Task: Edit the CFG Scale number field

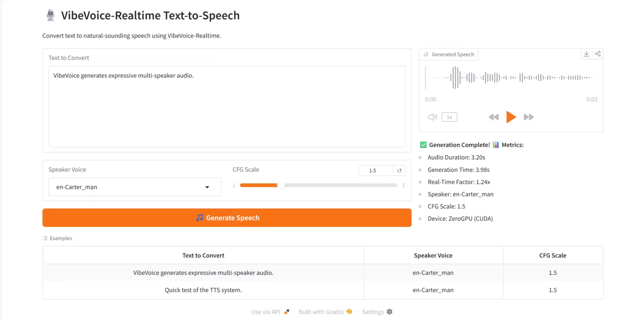Action: pyautogui.click(x=376, y=170)
